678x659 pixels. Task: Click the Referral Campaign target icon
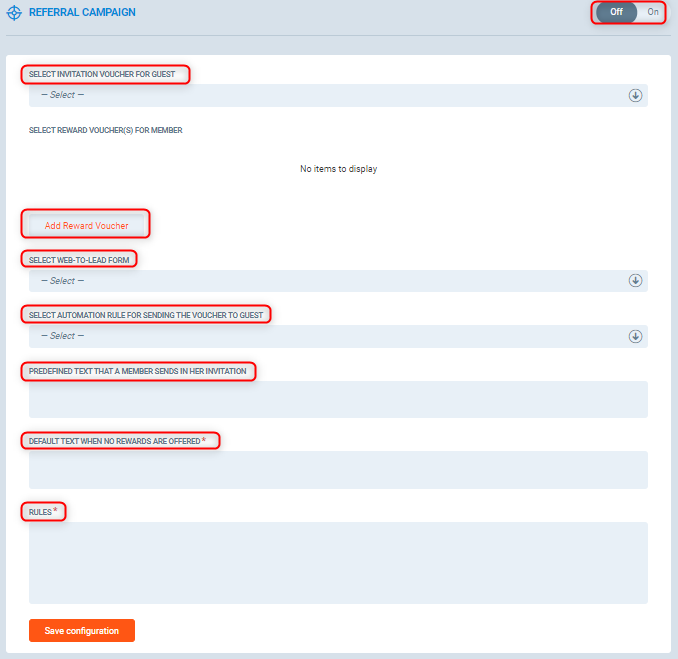click(x=16, y=13)
